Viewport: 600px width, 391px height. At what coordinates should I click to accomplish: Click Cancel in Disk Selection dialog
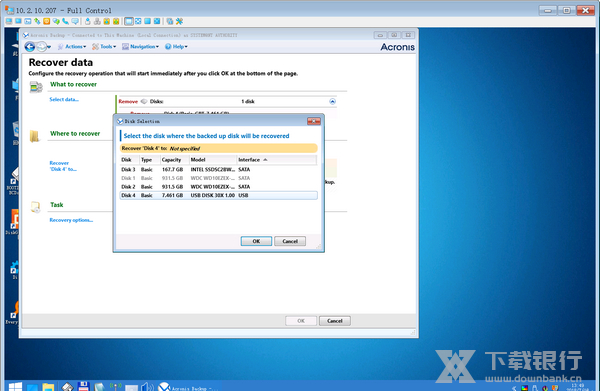pos(290,241)
